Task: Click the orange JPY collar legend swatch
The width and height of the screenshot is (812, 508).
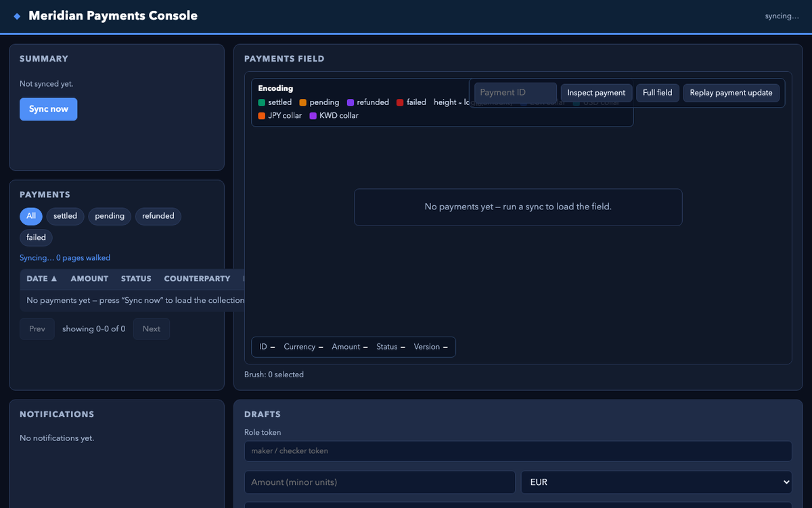Action: (x=262, y=116)
